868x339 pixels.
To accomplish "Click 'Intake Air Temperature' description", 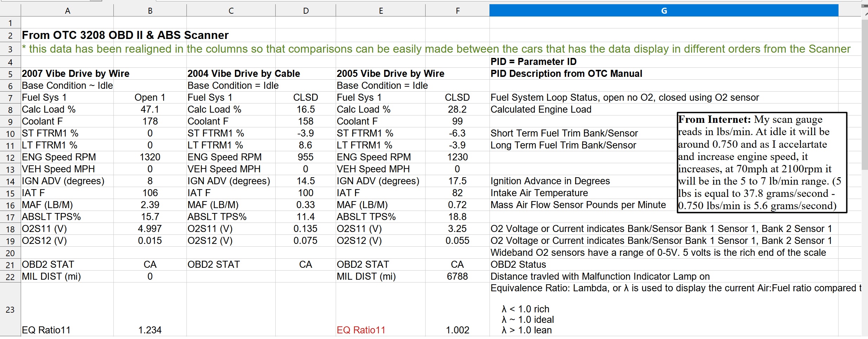I will pos(539,193).
